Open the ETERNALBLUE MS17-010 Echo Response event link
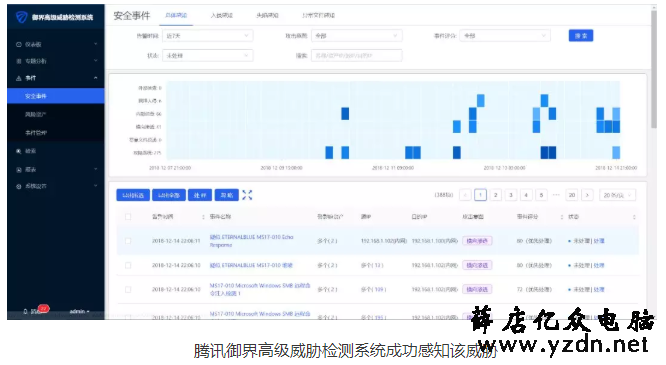 point(251,241)
